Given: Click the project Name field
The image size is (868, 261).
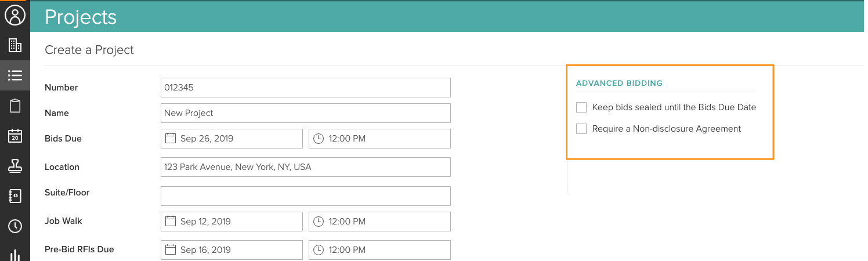Looking at the screenshot, I should point(305,113).
